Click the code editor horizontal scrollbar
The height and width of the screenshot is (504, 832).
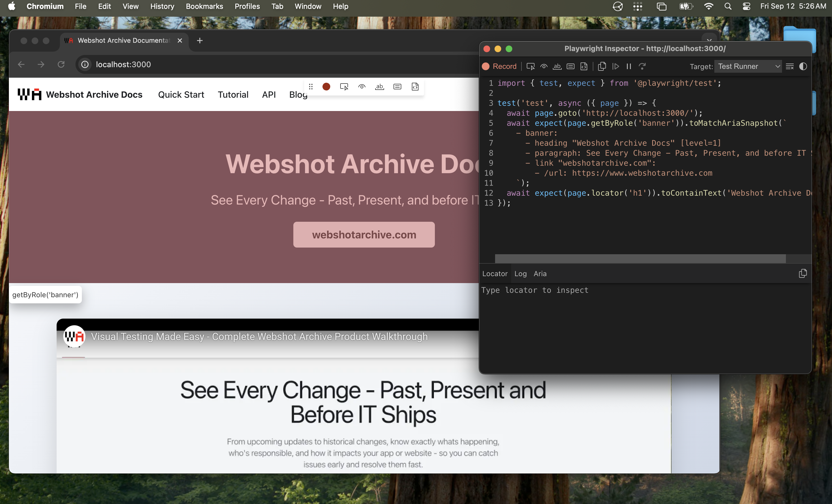point(640,259)
